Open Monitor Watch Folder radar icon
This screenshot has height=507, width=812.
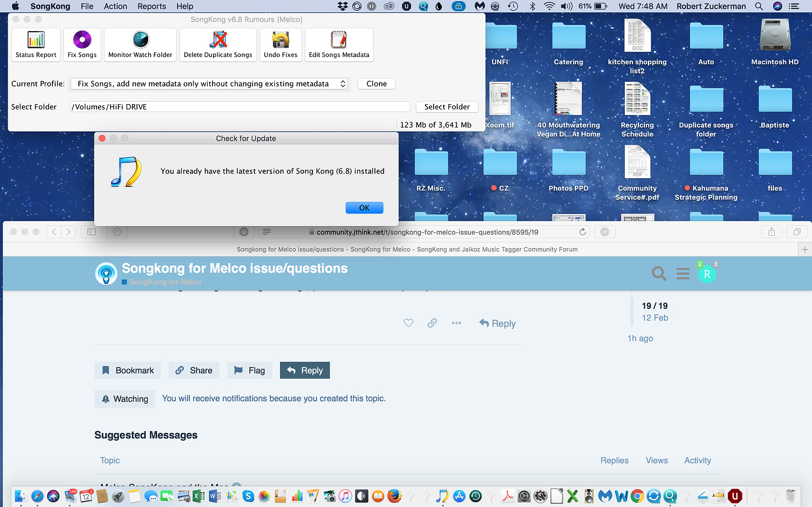pos(140,45)
